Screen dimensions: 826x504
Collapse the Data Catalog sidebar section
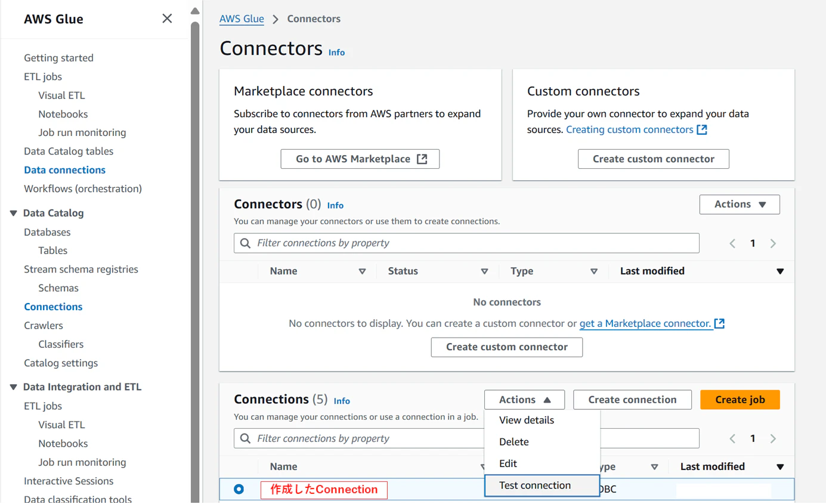(13, 213)
